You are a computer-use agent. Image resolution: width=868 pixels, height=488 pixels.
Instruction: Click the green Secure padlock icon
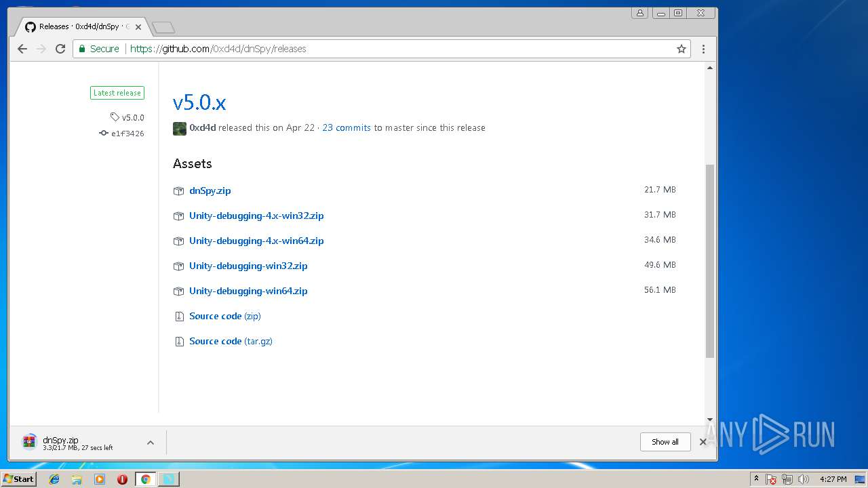tap(82, 49)
